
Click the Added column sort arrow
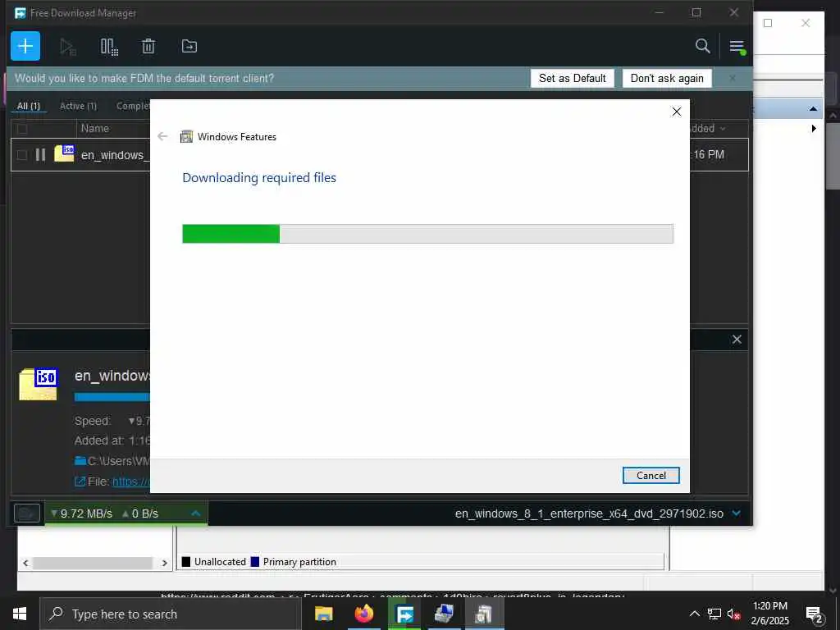[x=723, y=129]
